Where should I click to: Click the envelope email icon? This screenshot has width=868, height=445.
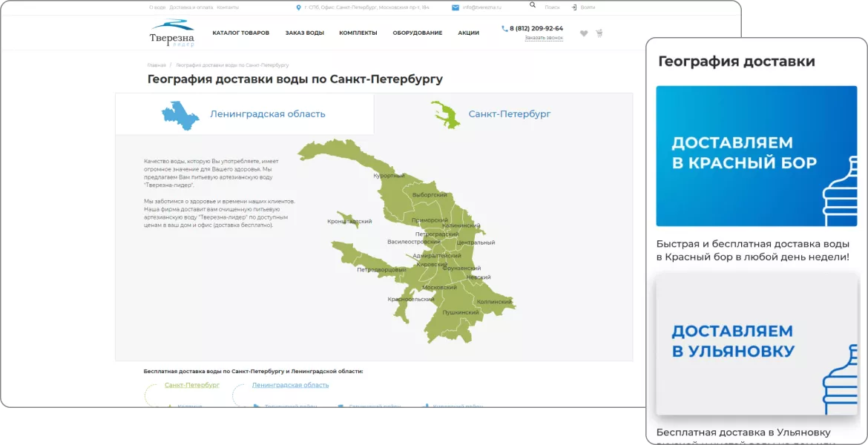(x=456, y=7)
